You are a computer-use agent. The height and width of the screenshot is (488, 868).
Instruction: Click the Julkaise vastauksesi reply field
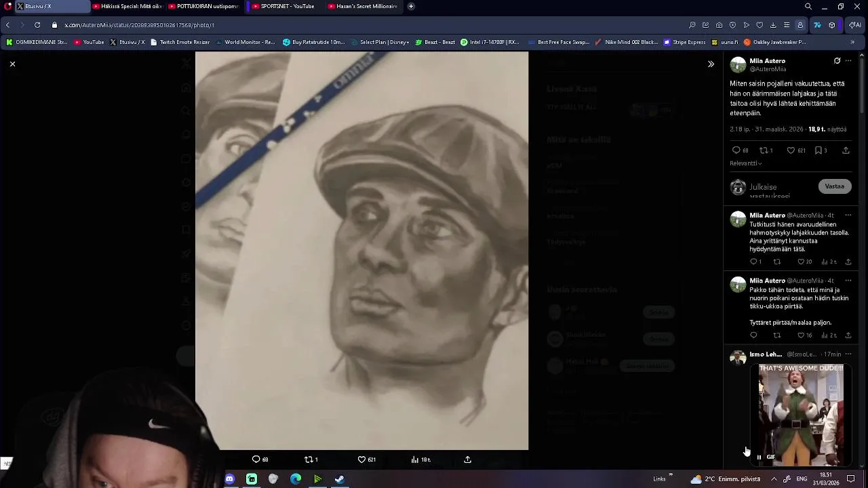point(781,190)
